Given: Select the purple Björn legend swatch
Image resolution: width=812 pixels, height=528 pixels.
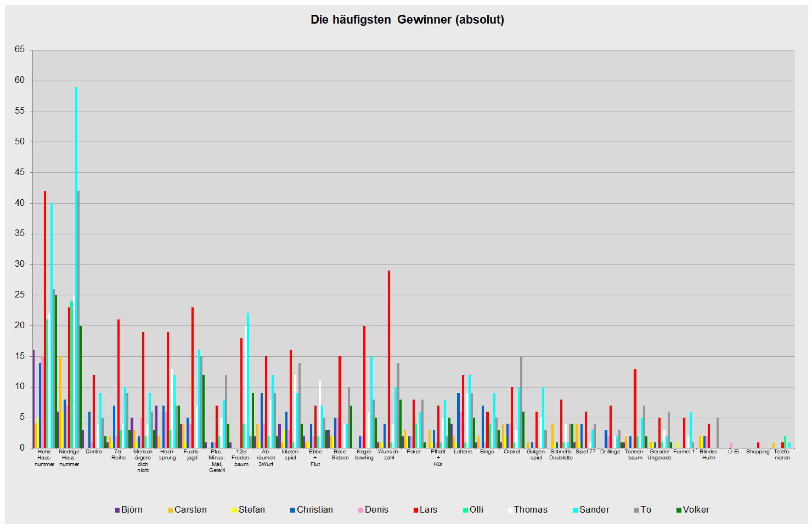Looking at the screenshot, I should point(117,510).
